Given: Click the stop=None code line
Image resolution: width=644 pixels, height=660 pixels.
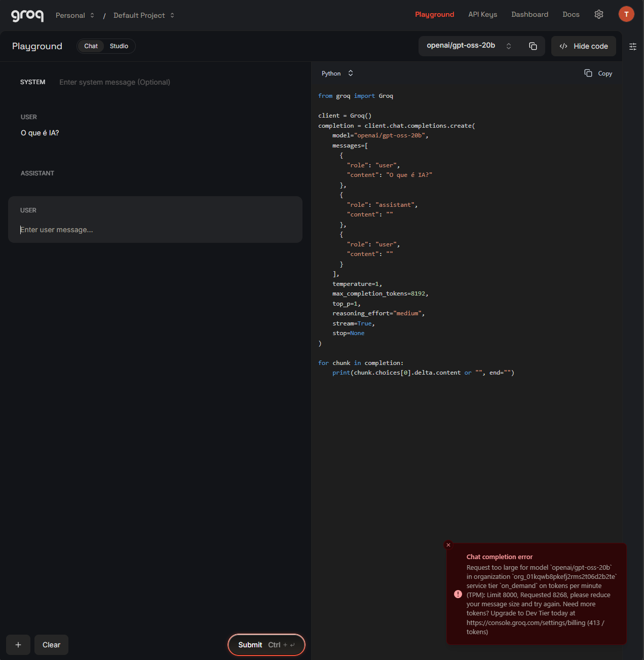Looking at the screenshot, I should pyautogui.click(x=349, y=333).
